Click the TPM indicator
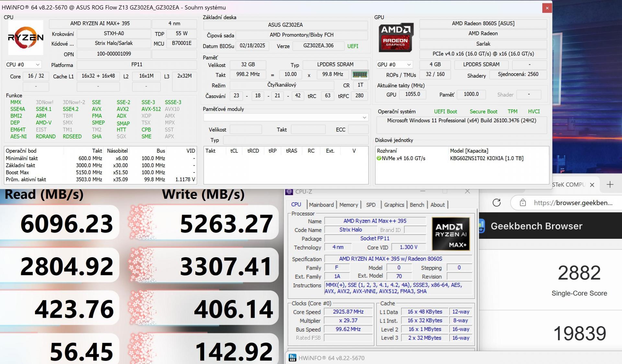622x364 pixels. pos(513,112)
